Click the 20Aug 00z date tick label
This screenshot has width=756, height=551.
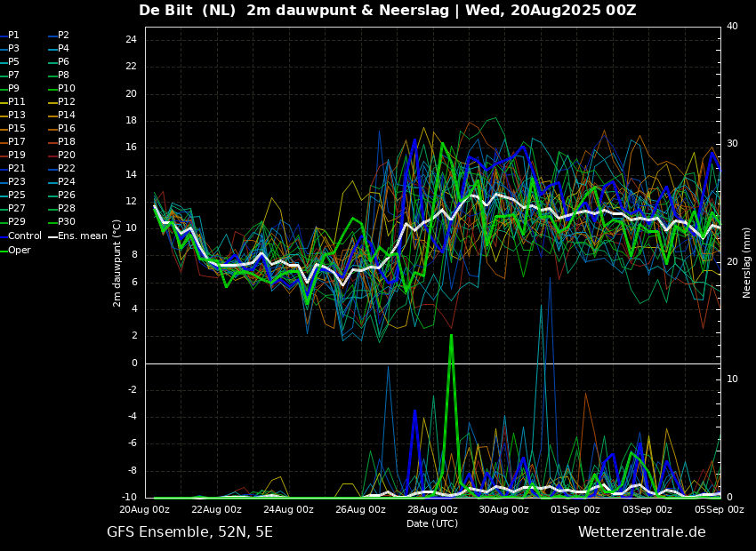[x=144, y=510]
